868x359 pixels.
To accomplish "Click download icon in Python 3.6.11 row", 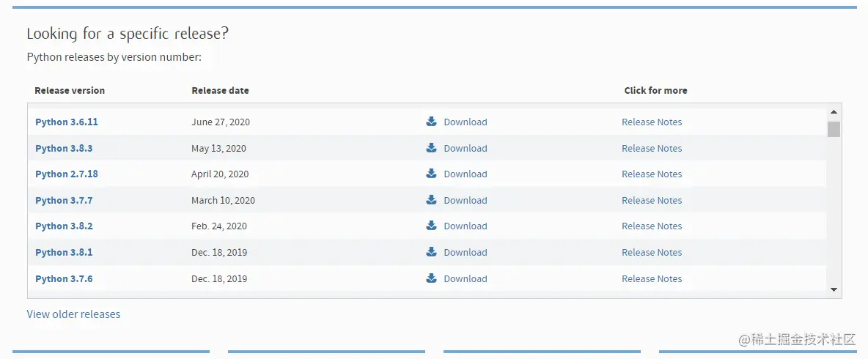I will (x=431, y=121).
